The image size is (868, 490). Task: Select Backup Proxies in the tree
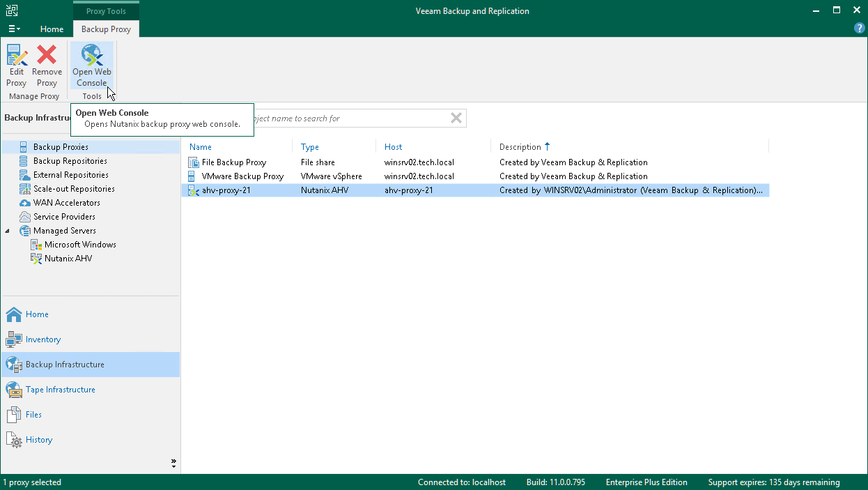(x=61, y=147)
